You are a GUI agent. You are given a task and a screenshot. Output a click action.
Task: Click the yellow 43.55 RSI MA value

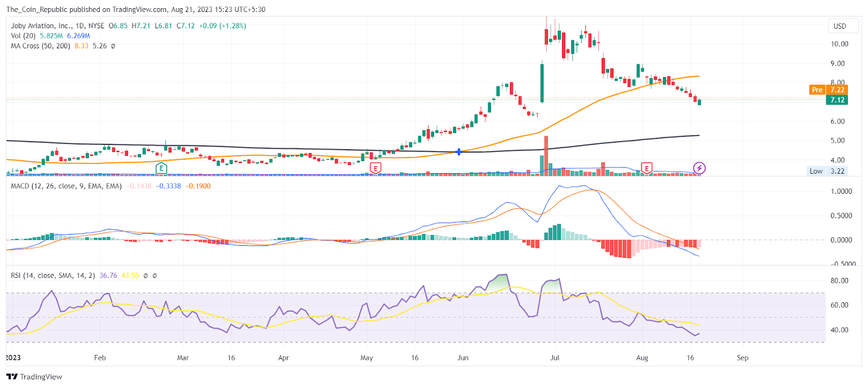click(130, 276)
